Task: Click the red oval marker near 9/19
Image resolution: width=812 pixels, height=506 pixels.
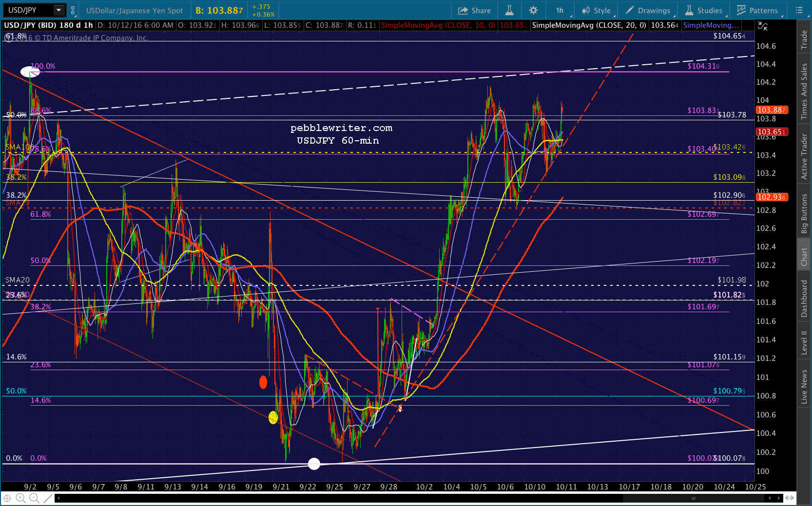Action: point(263,382)
